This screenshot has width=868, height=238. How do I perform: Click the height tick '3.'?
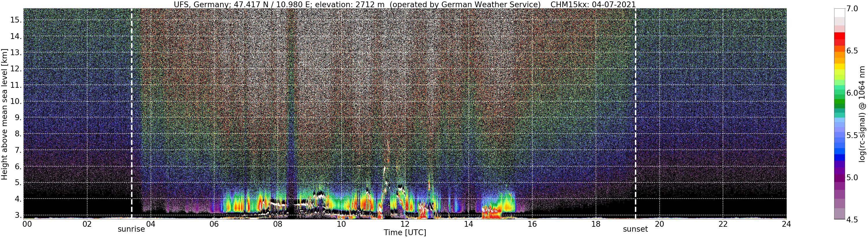[18, 215]
